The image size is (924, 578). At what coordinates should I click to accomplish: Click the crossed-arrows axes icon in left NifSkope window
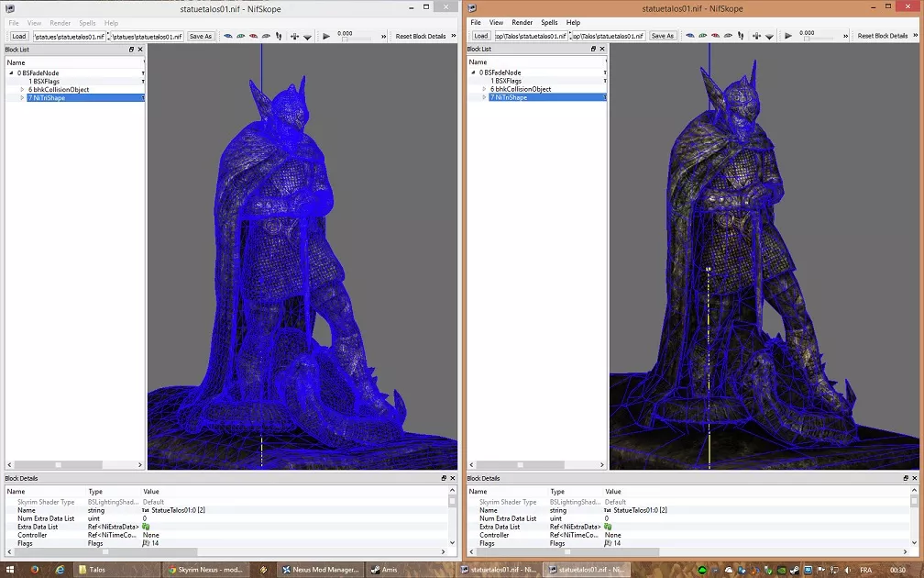tap(294, 37)
